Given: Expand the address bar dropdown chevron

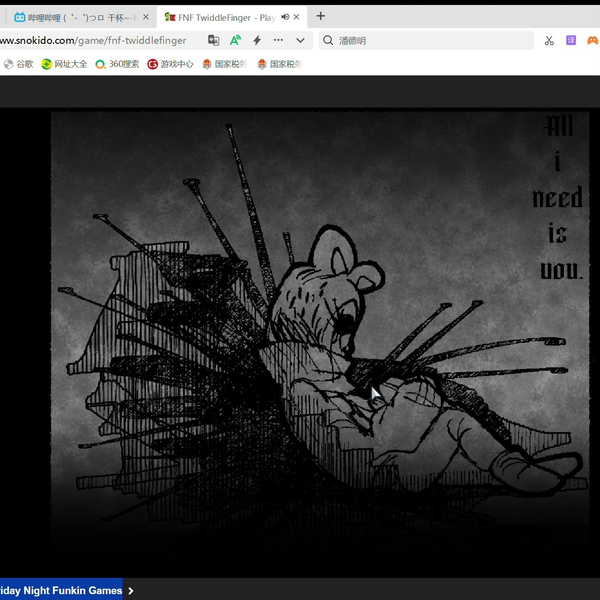Looking at the screenshot, I should 300,40.
